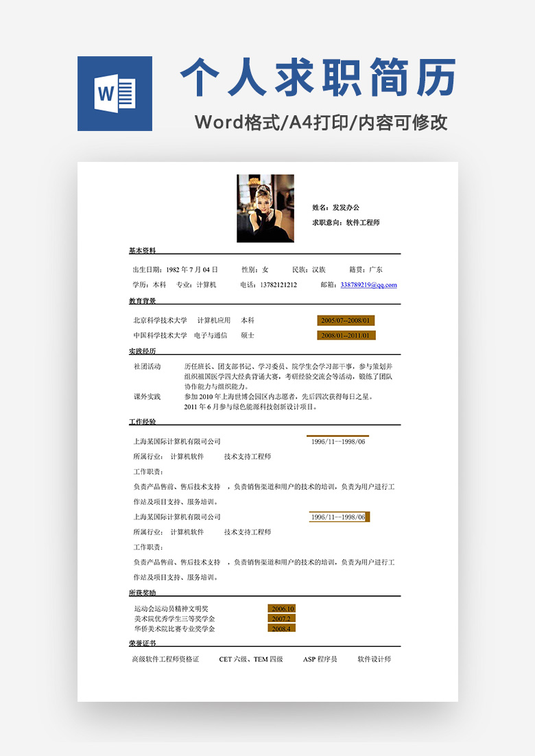The height and width of the screenshot is (756, 535).
Task: Select the name field 姓名：发发办公
Action: pyautogui.click(x=335, y=207)
